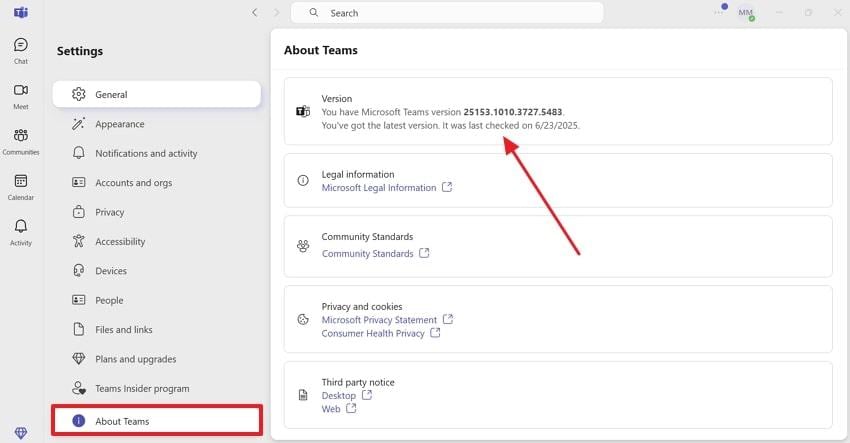
Task: Go forward with the right chevron arrow
Action: (x=276, y=12)
